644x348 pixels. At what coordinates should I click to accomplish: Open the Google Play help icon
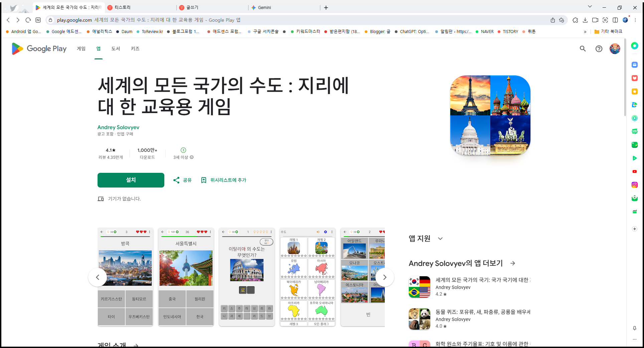click(x=599, y=49)
